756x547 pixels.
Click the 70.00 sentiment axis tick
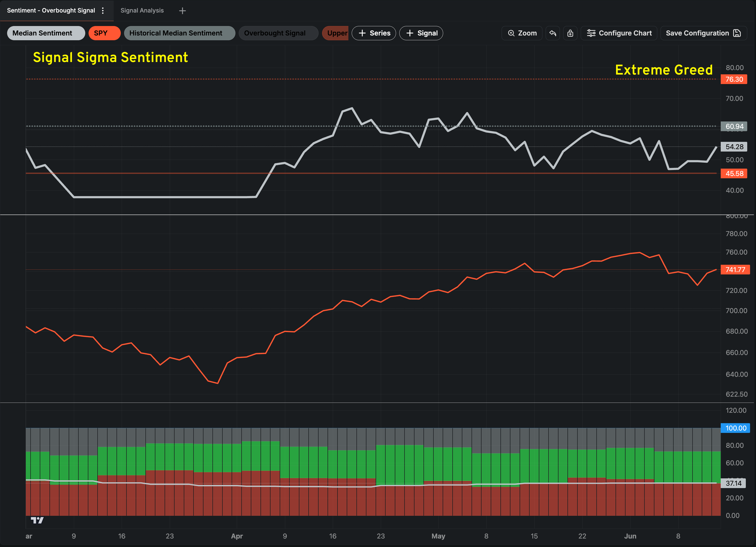click(735, 98)
